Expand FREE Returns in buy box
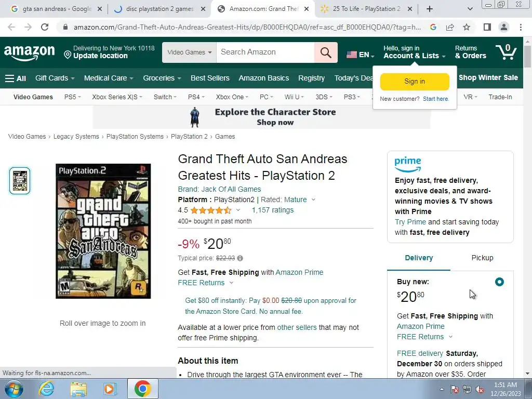The image size is (532, 399). tap(450, 337)
